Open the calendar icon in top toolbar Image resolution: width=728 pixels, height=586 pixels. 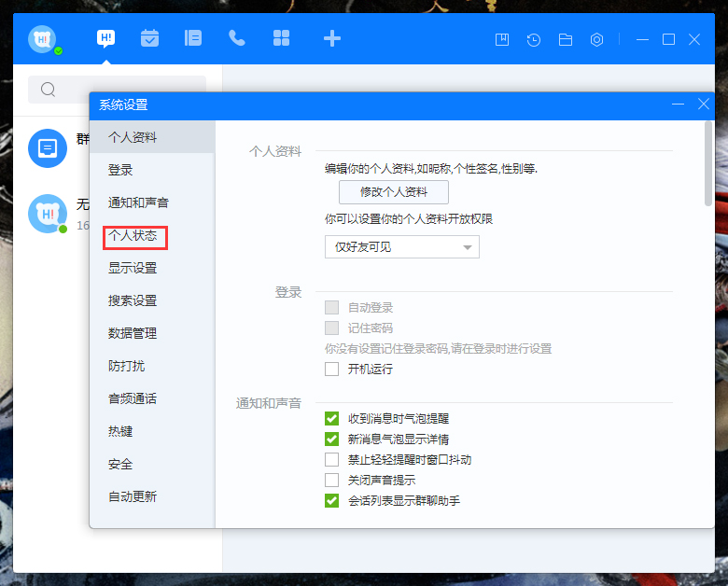click(x=149, y=38)
